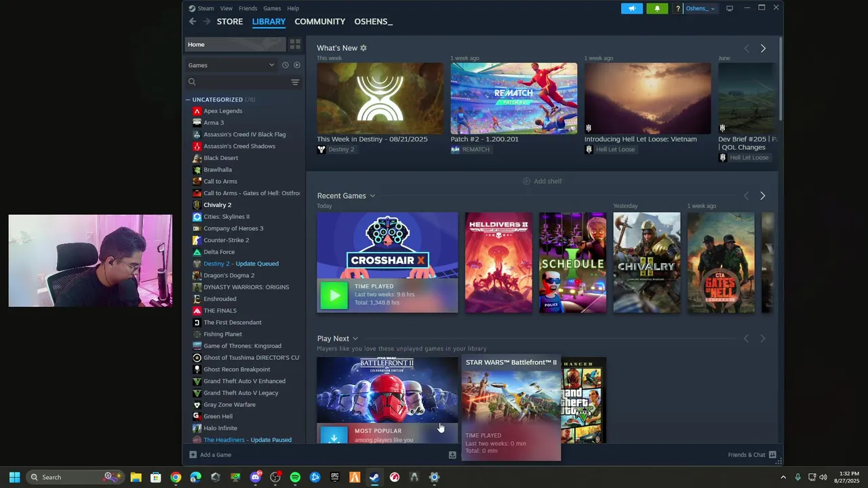Click the library search magnifier icon

192,82
